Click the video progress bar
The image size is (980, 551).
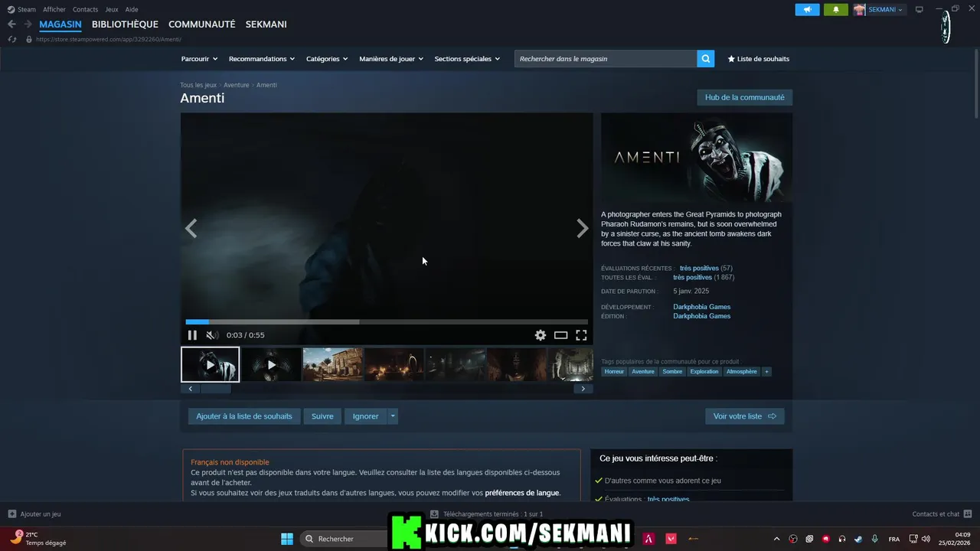[387, 322]
